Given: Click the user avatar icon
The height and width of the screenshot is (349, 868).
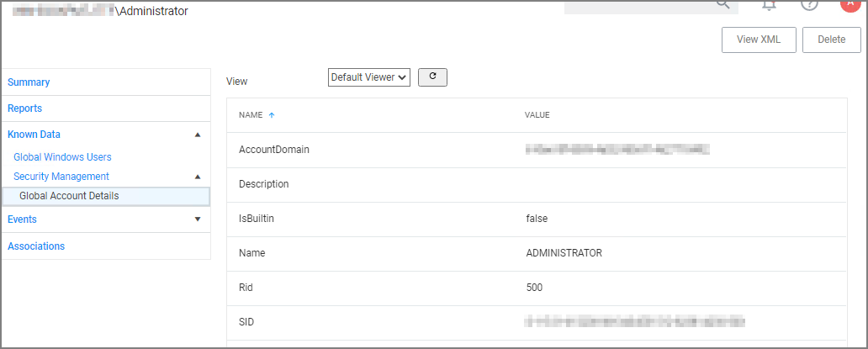Looking at the screenshot, I should pyautogui.click(x=849, y=3).
